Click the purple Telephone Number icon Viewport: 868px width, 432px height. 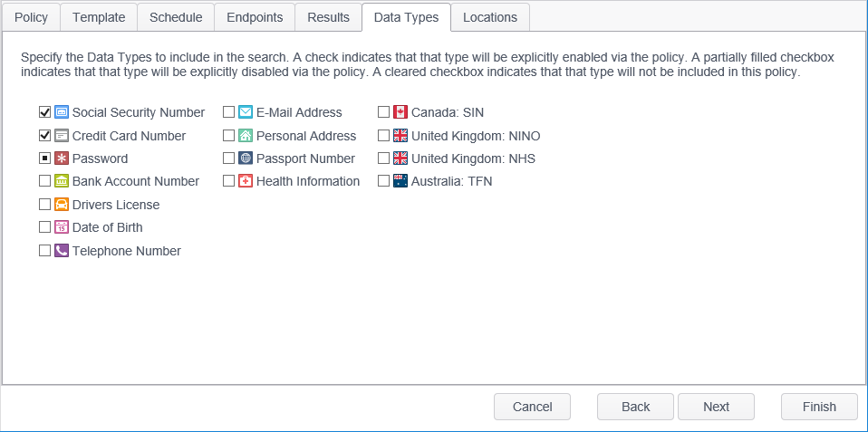point(62,251)
